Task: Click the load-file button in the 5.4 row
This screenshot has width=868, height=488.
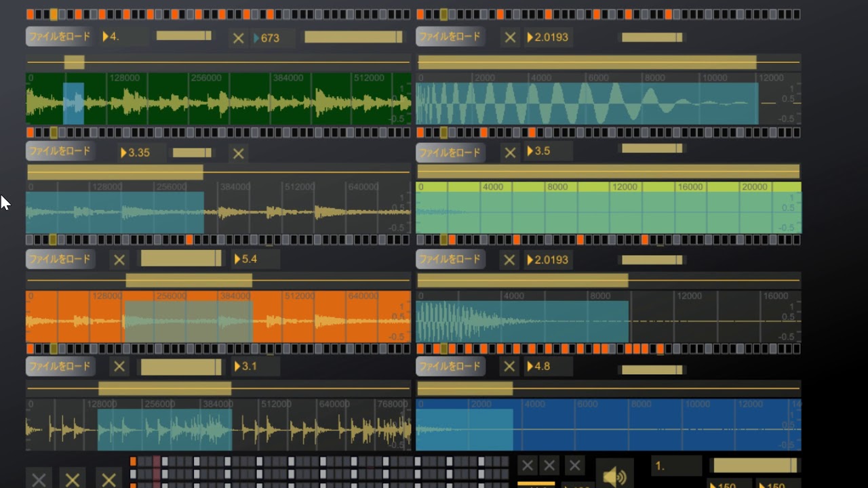Action: click(x=60, y=259)
